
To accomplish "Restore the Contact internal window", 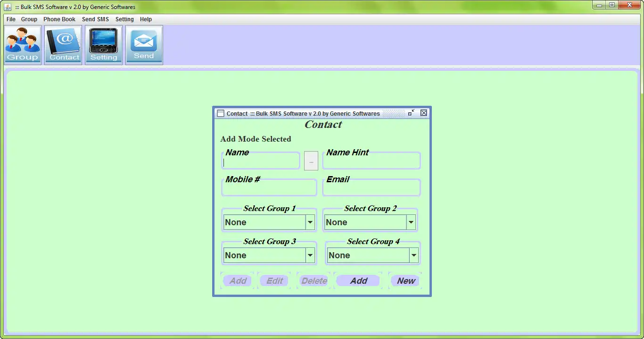I will click(x=412, y=113).
